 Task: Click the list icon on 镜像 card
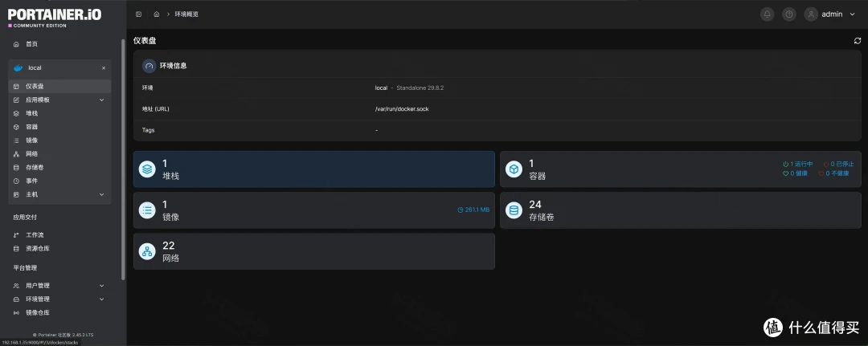pyautogui.click(x=147, y=210)
